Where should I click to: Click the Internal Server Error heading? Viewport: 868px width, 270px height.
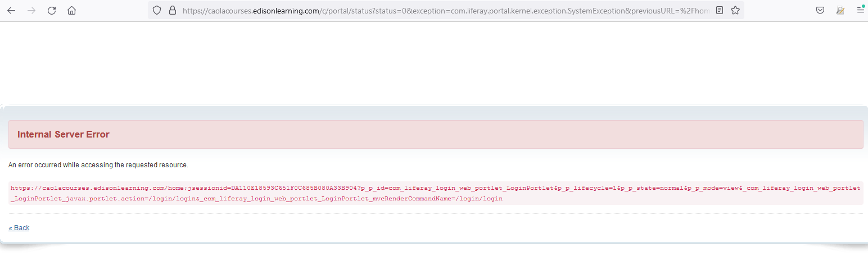tap(64, 135)
